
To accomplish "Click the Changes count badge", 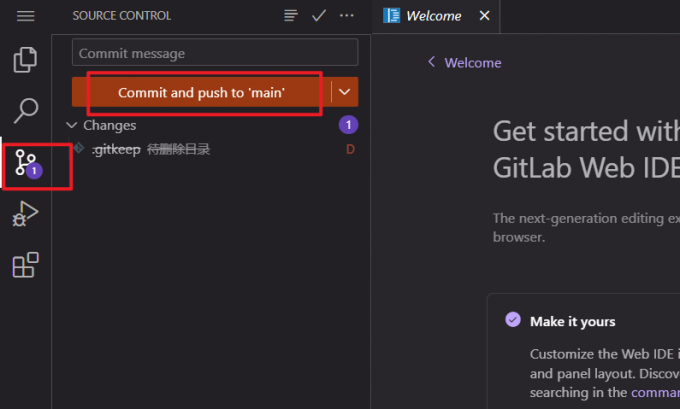I will [x=348, y=125].
